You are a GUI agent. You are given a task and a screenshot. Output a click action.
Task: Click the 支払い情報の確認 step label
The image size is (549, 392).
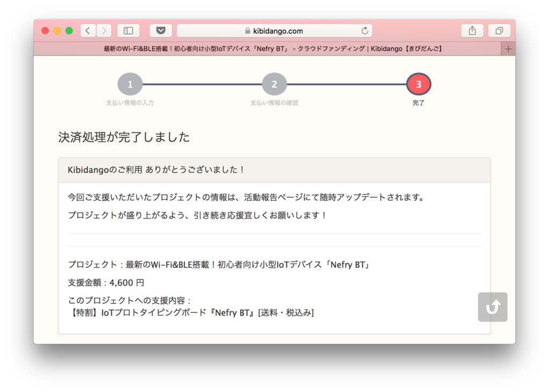(274, 103)
